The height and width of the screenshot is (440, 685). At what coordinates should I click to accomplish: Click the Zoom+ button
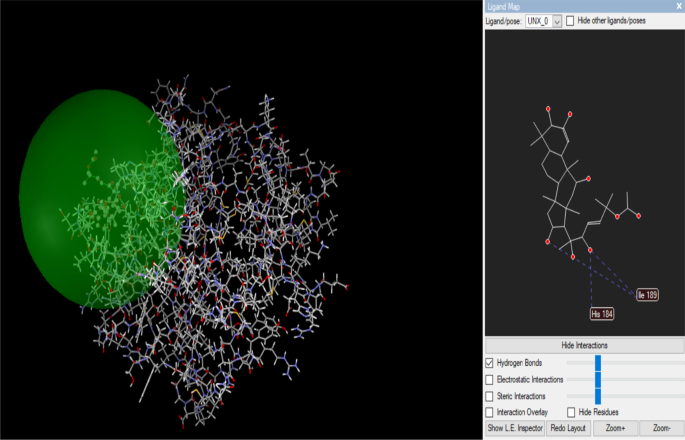[x=615, y=428]
